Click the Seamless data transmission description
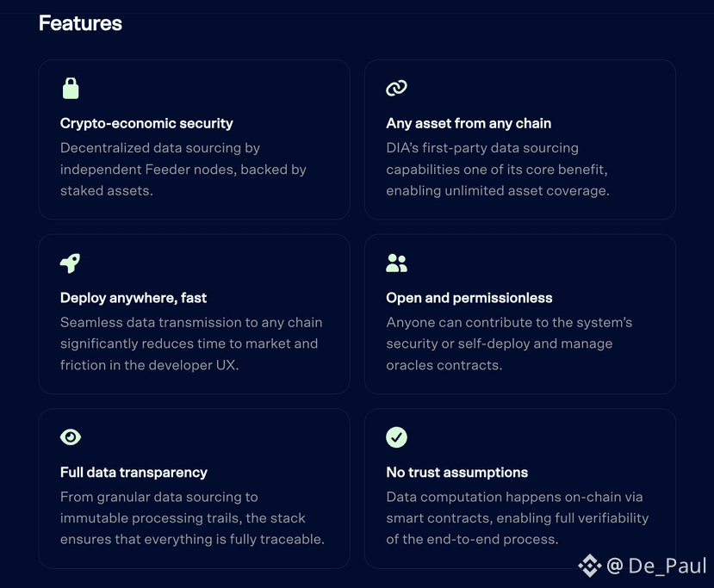This screenshot has width=714, height=588. 191,344
